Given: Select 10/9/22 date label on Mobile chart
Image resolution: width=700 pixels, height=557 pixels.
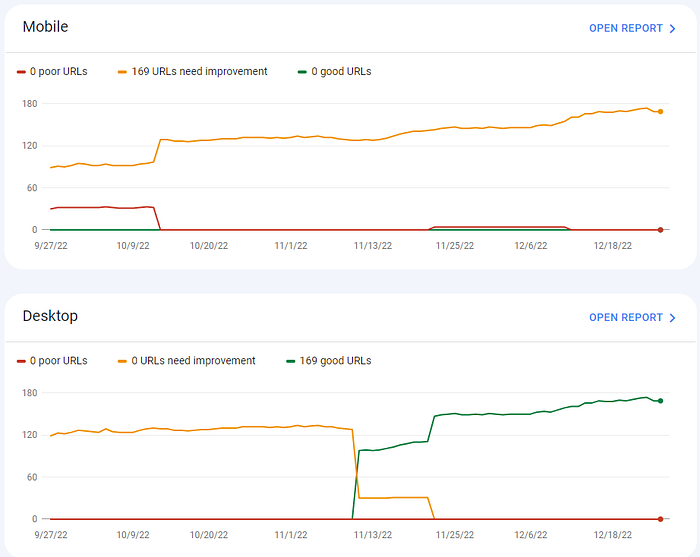Looking at the screenshot, I should 133,246.
